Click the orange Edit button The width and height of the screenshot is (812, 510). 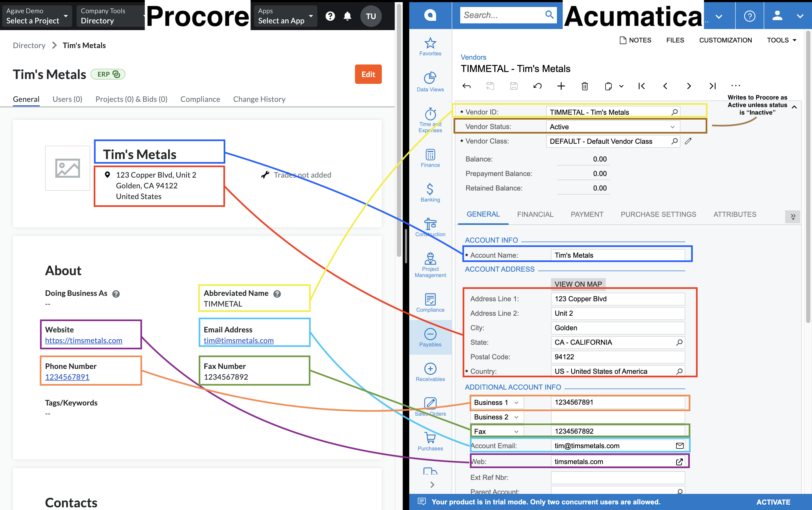point(368,74)
